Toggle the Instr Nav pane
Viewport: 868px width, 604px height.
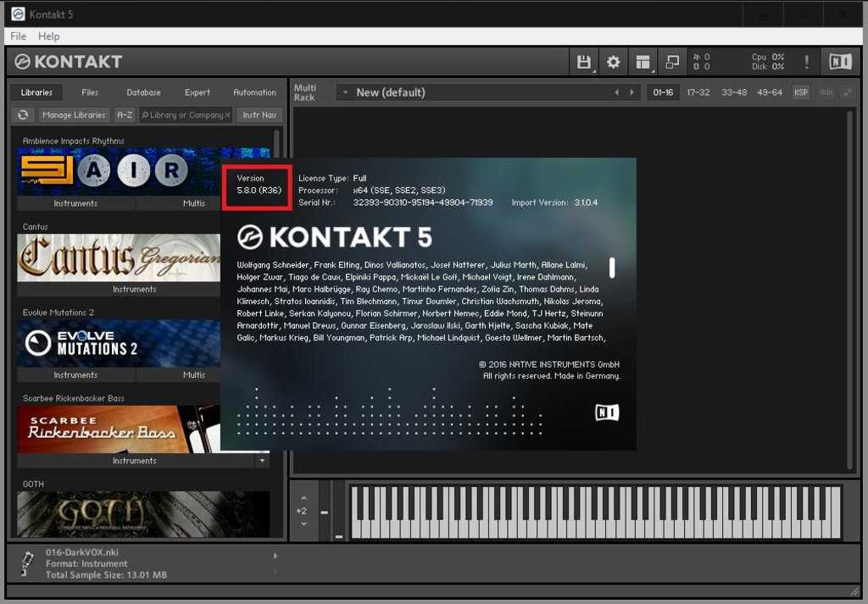coord(259,115)
